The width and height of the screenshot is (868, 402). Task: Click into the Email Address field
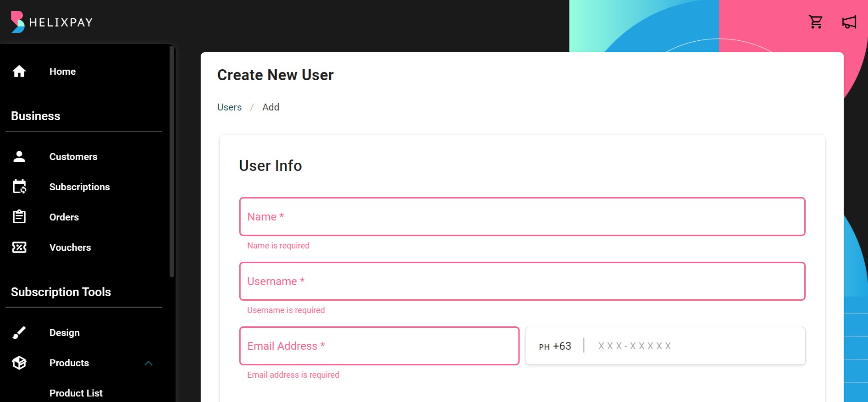pos(379,346)
